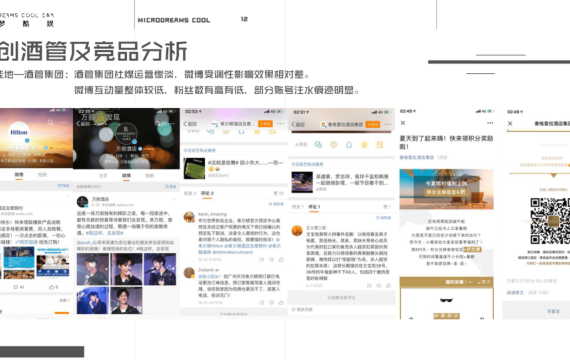This screenshot has width=570, height=360.
Task: Tap the search icon on Hilton profile
Action: 51,123
